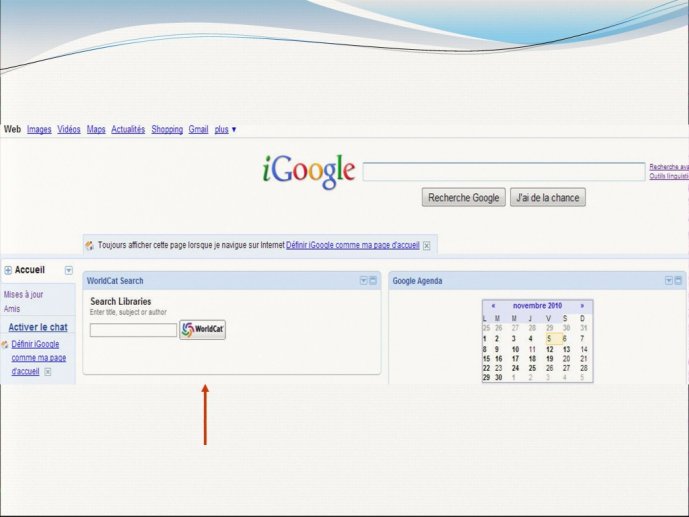This screenshot has width=689, height=517.
Task: Open the Recherche avancée link
Action: click(x=669, y=167)
